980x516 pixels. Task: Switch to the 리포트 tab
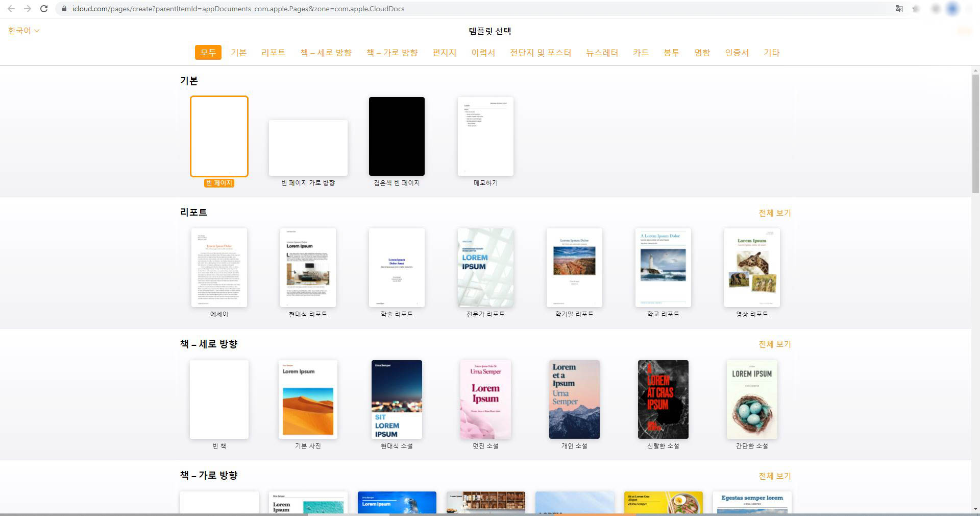pyautogui.click(x=273, y=53)
